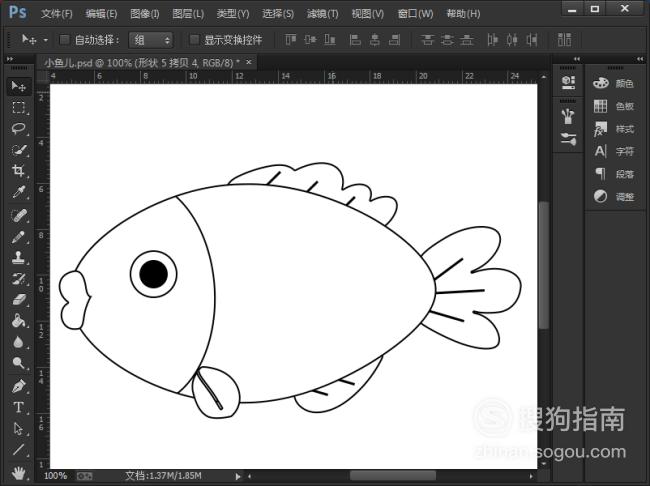Click distribute right edges icon

point(532,40)
